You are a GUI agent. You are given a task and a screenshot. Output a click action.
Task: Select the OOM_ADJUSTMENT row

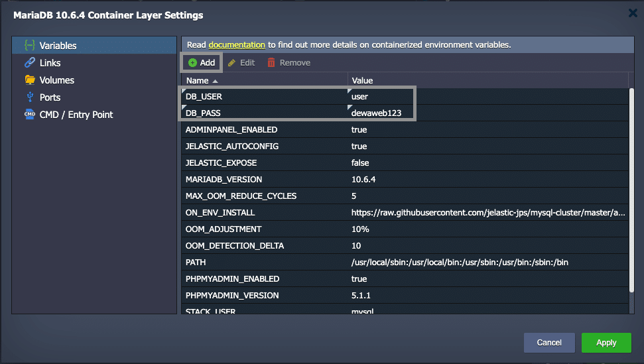coord(405,229)
